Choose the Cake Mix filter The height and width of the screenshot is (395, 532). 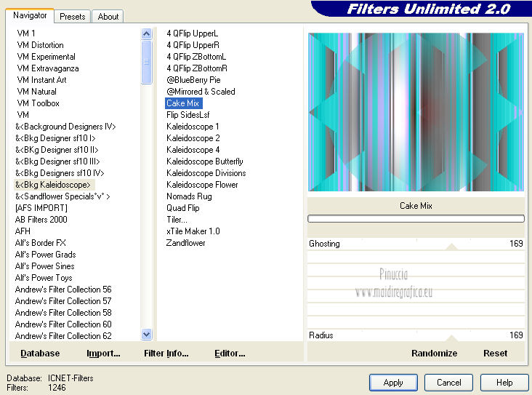pyautogui.click(x=184, y=103)
